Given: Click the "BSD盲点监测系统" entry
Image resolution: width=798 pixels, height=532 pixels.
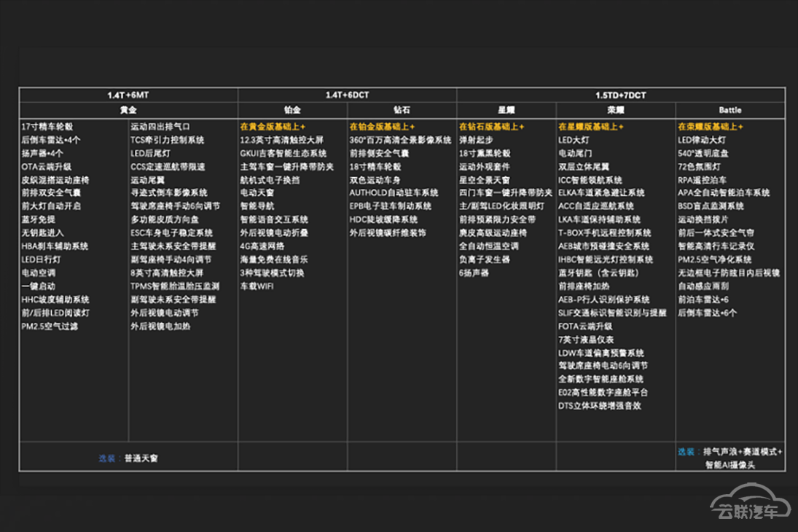Looking at the screenshot, I should [x=711, y=206].
